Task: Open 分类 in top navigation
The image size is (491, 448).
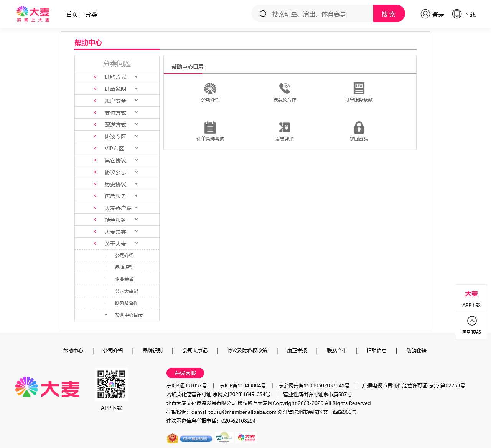Action: pos(91,14)
